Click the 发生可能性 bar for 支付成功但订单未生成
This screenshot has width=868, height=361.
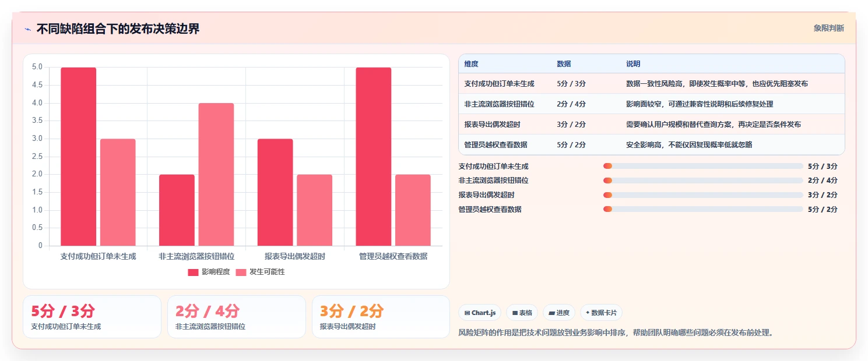coord(118,192)
